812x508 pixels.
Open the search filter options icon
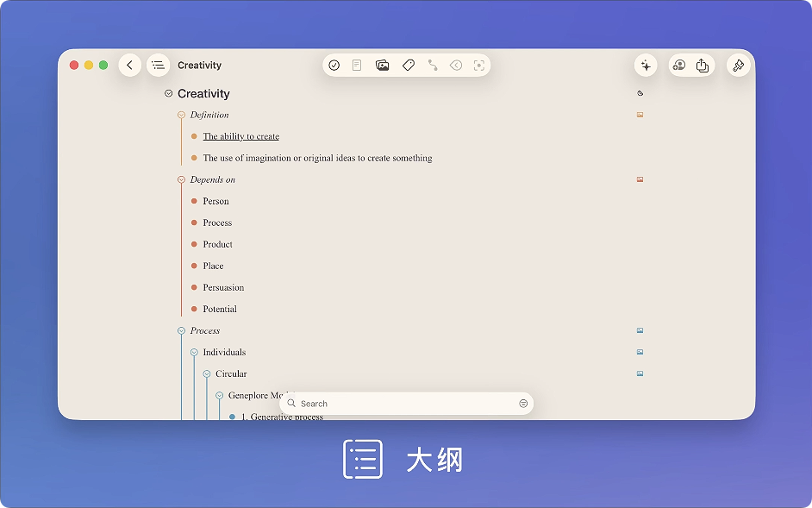523,404
